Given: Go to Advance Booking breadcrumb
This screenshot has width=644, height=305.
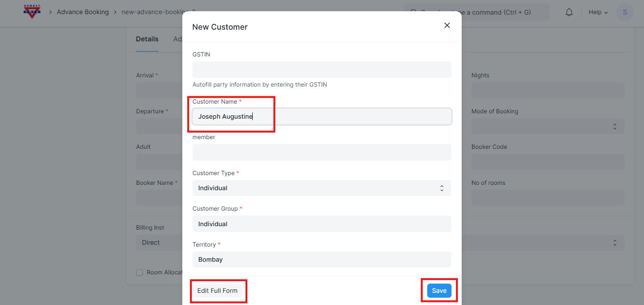Looking at the screenshot, I should tap(83, 12).
